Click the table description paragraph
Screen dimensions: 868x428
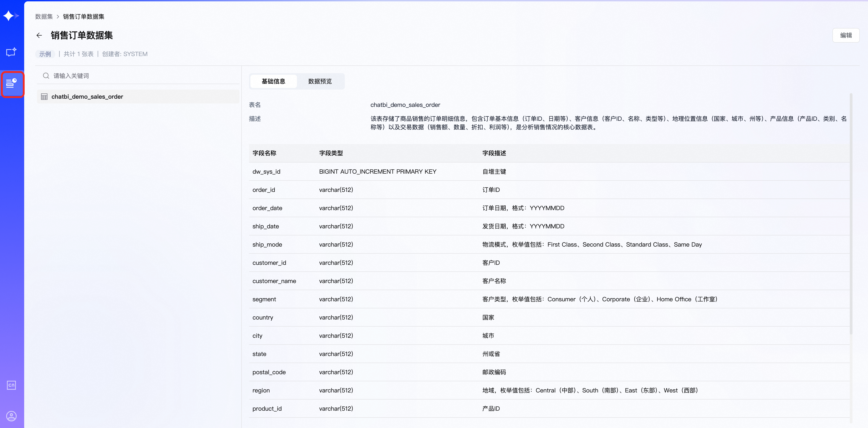[608, 123]
